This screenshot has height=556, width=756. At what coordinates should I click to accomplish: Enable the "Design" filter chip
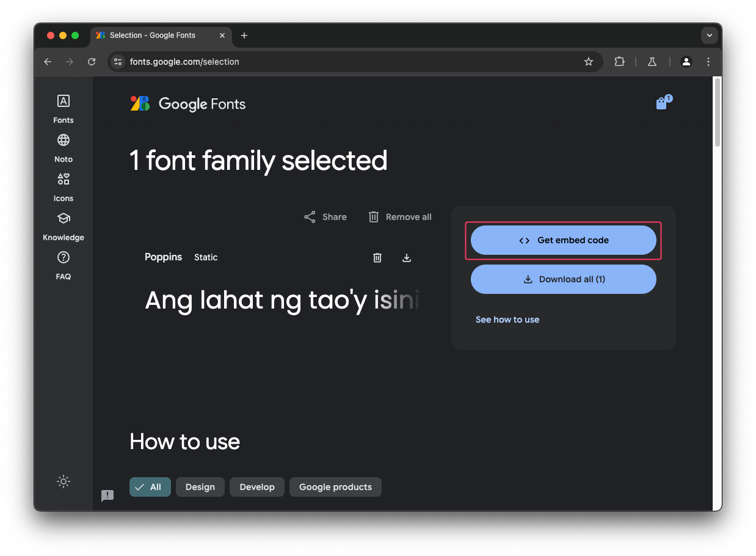click(x=200, y=487)
